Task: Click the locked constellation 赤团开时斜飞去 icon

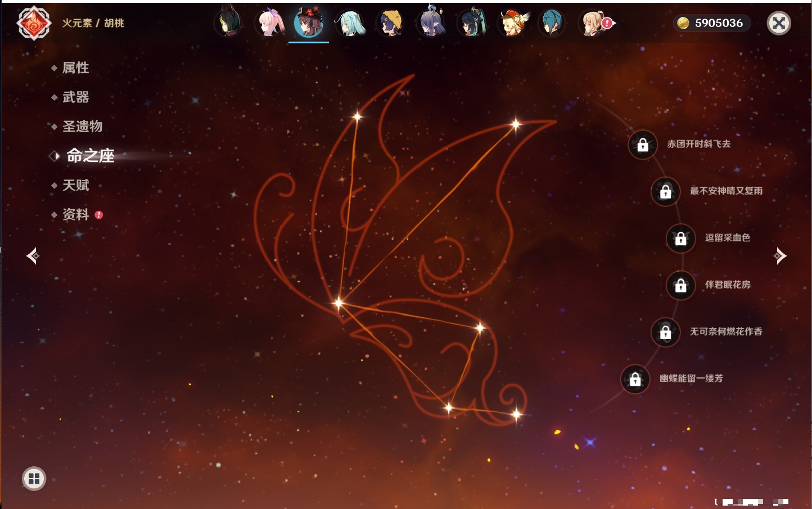Action: (x=643, y=145)
